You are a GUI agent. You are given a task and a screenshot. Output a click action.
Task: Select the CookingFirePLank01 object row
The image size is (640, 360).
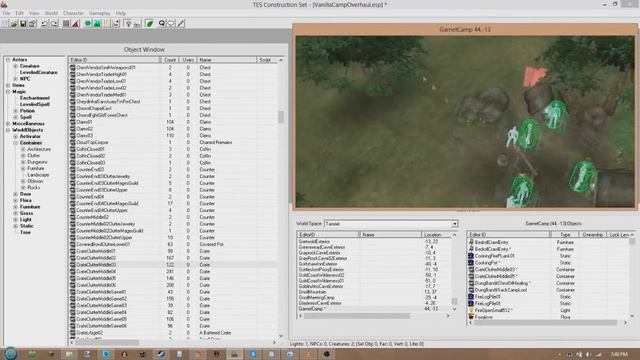click(549, 256)
